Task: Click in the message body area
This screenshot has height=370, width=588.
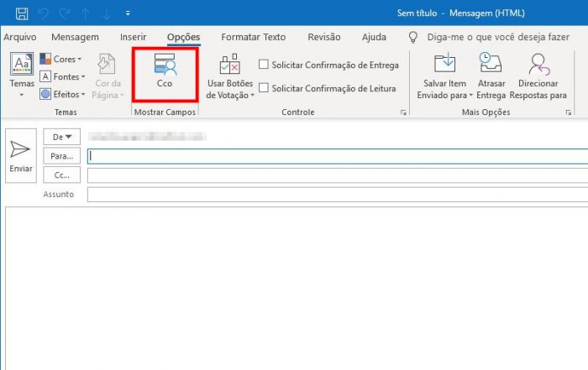Action: (297, 289)
